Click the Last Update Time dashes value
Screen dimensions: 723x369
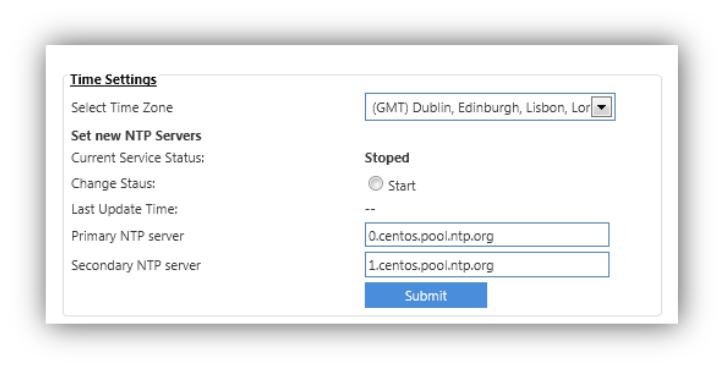tap(370, 209)
